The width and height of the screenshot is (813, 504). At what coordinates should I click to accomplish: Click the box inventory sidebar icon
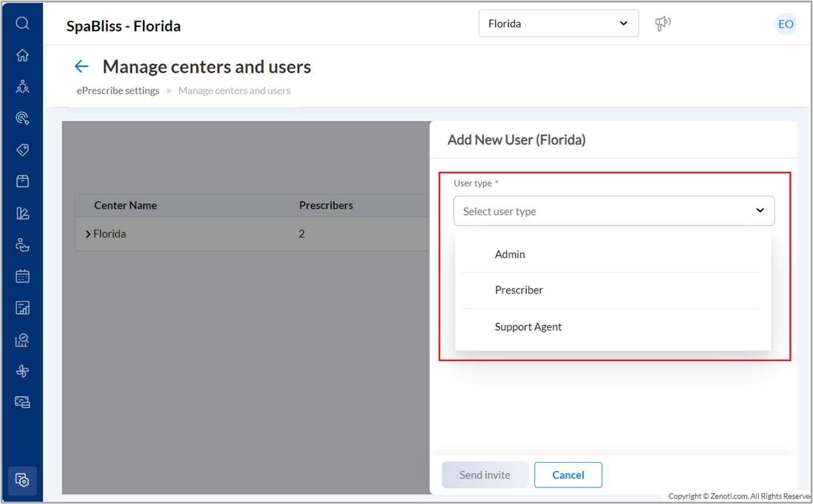[x=22, y=181]
